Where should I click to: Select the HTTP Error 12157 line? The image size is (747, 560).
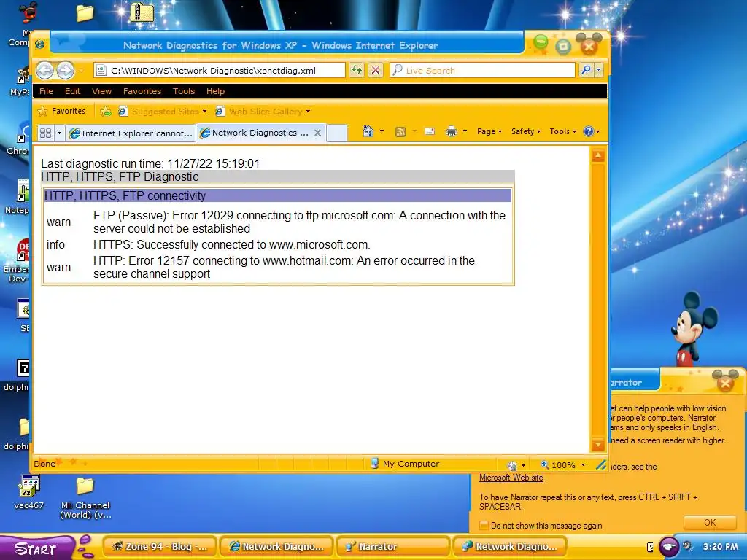tap(284, 267)
